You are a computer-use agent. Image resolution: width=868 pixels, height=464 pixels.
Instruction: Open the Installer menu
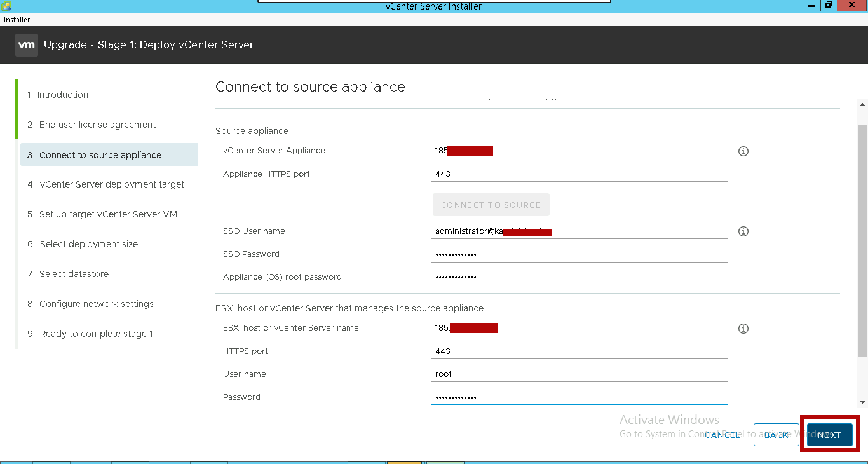click(17, 20)
